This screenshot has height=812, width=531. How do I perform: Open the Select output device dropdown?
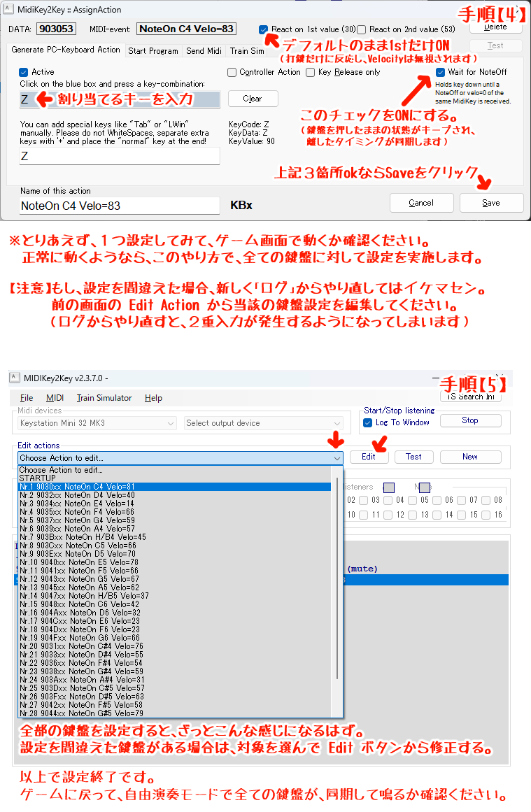coord(264,423)
